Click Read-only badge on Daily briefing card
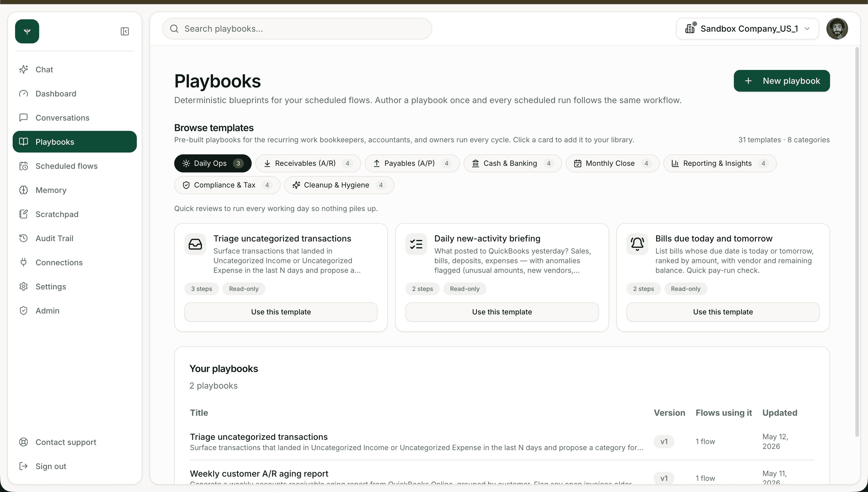 [464, 289]
